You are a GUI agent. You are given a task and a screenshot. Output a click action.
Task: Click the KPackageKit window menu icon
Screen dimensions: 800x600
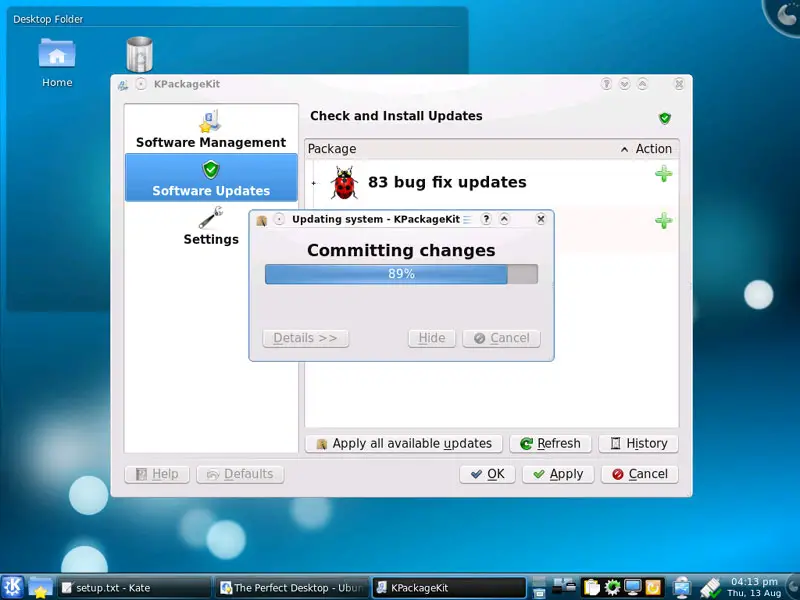(x=122, y=85)
